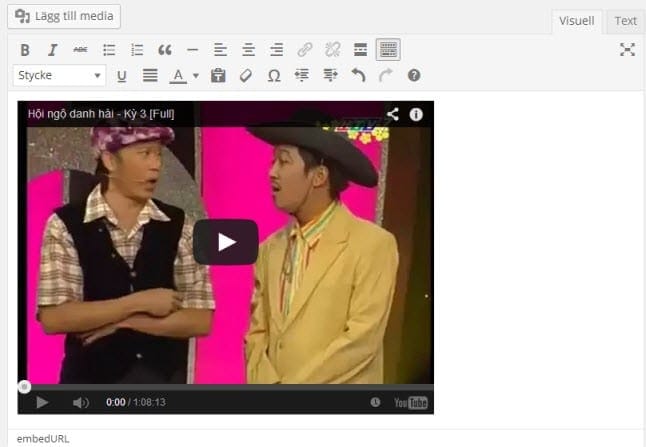The width and height of the screenshot is (646, 447).
Task: Open the video on YouTube via logo
Action: 410,403
